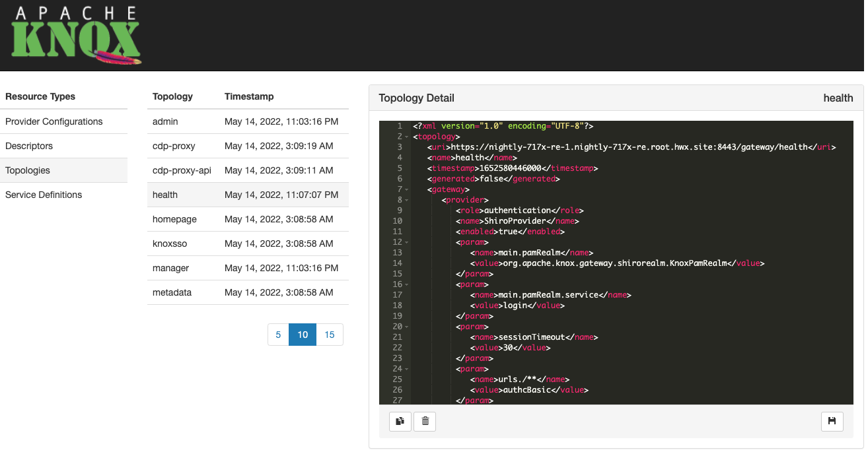Set page size to 15
The height and width of the screenshot is (454, 868).
[x=329, y=335]
